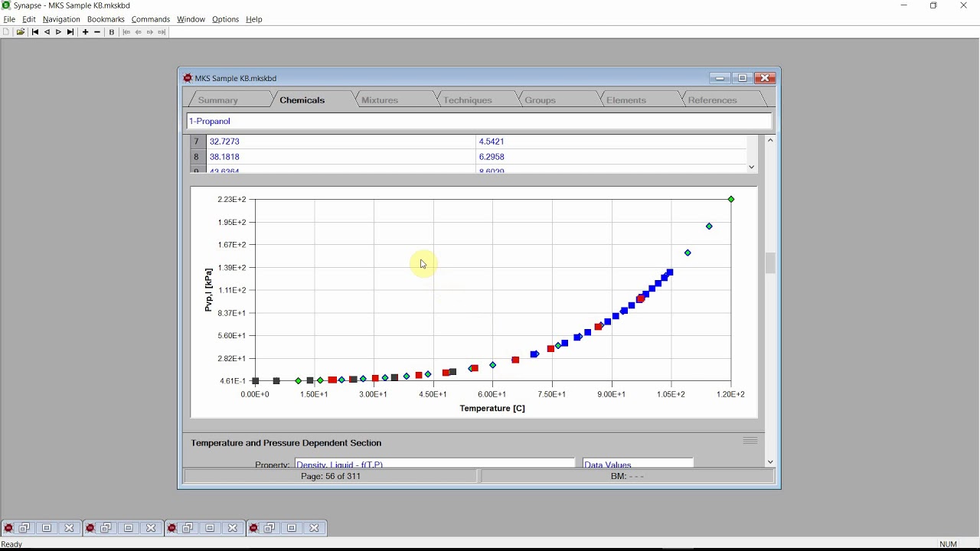Click the Pvp,l [kPa] axis label

(x=208, y=290)
